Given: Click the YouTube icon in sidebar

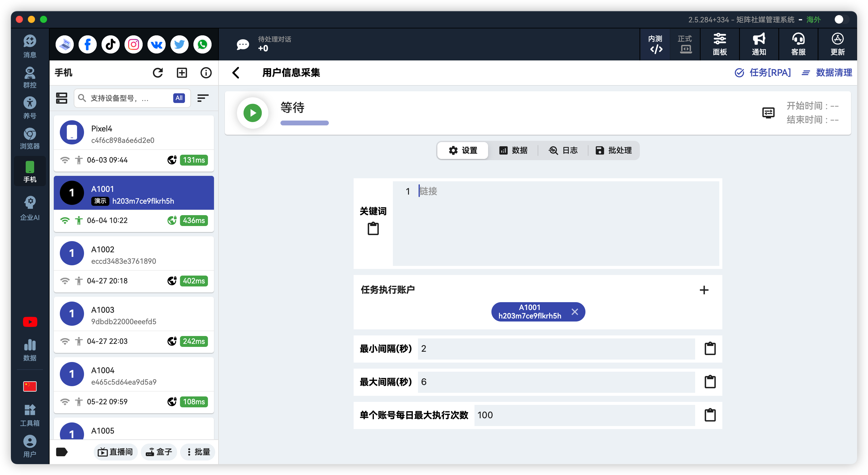Looking at the screenshot, I should pyautogui.click(x=30, y=322).
